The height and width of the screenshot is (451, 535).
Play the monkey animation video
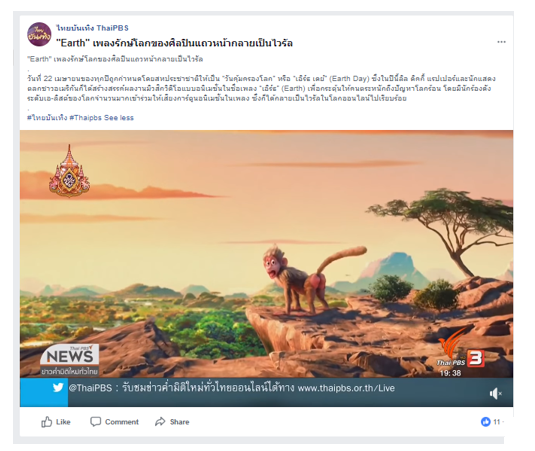266,254
